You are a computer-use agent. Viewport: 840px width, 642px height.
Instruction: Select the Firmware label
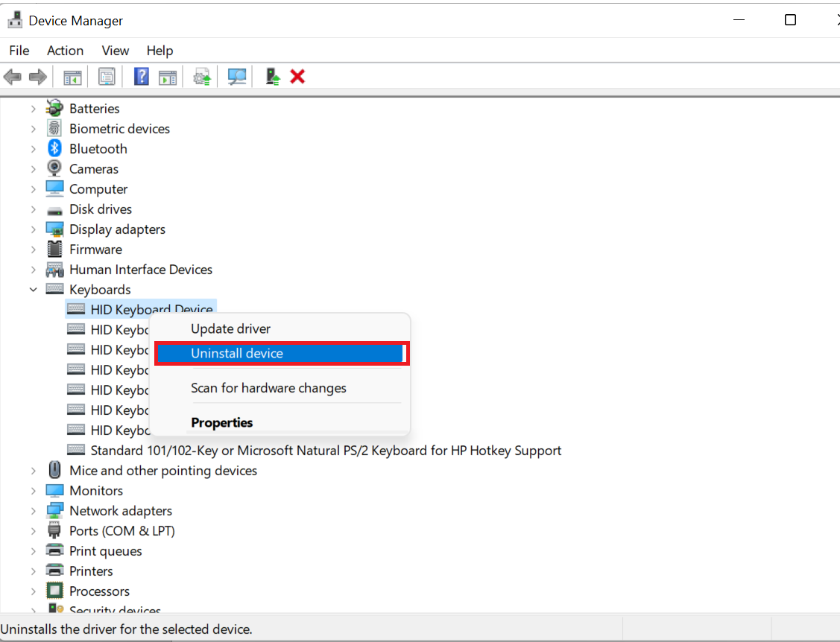[x=95, y=250]
